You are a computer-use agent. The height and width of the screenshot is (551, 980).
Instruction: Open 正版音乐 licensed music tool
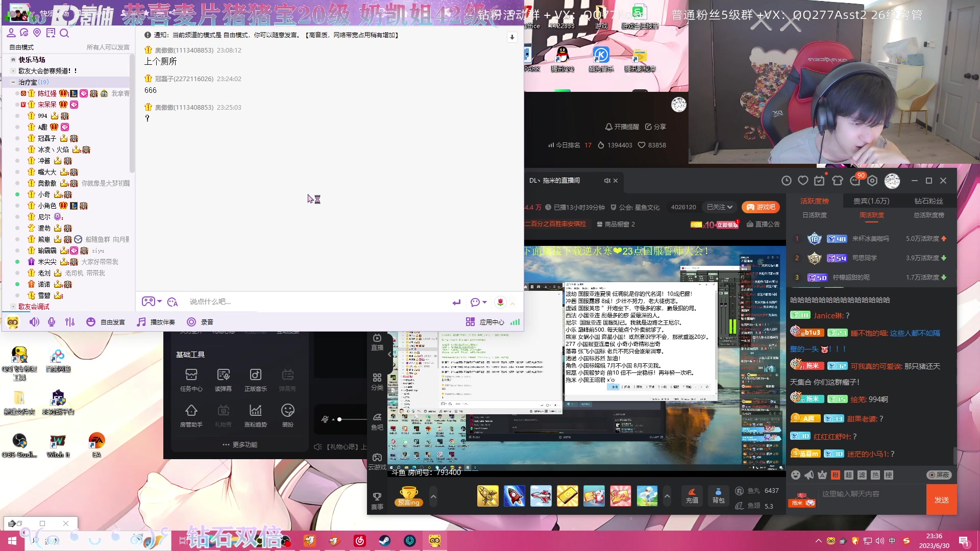pyautogui.click(x=256, y=380)
